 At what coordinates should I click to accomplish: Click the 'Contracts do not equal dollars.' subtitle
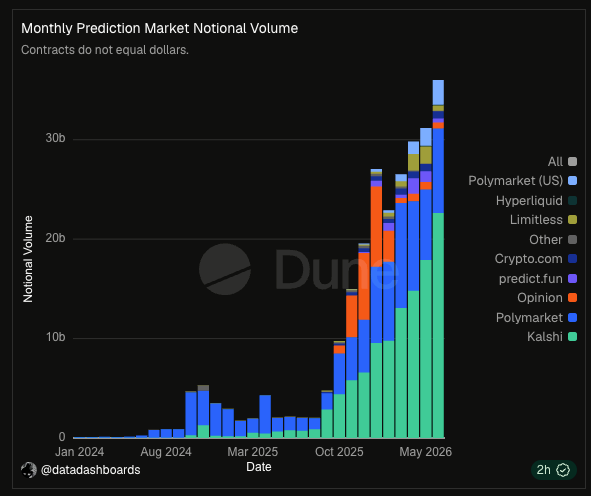(105, 50)
